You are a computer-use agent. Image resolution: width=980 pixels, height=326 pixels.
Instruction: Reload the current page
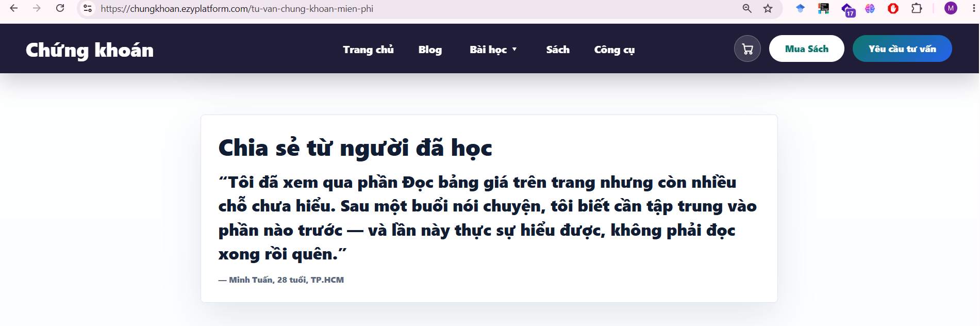60,8
